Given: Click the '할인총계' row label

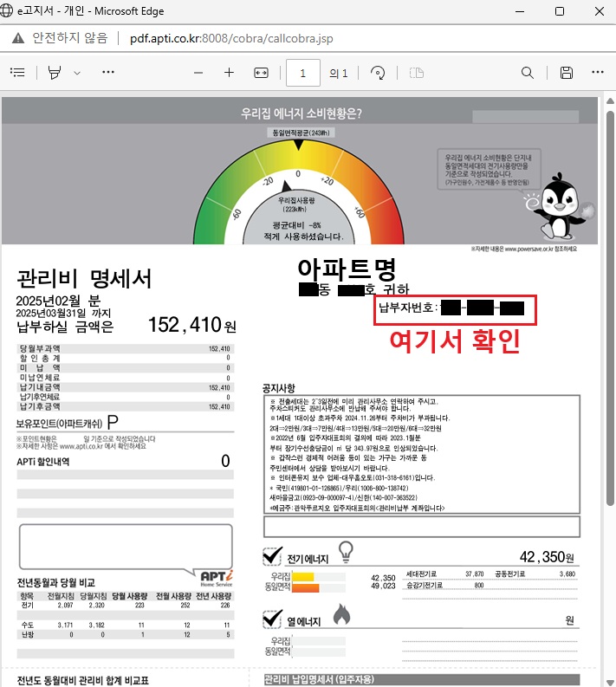Looking at the screenshot, I should coord(40,358).
